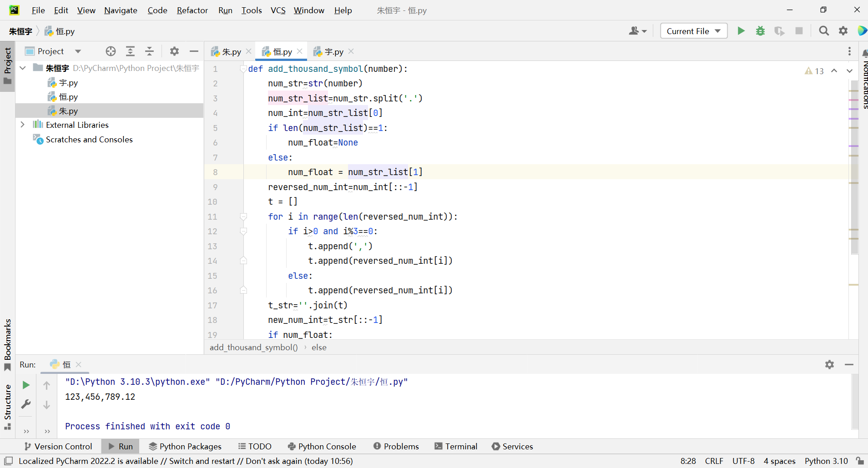Rerun program in Run panel
This screenshot has width=868, height=468.
pyautogui.click(x=26, y=385)
